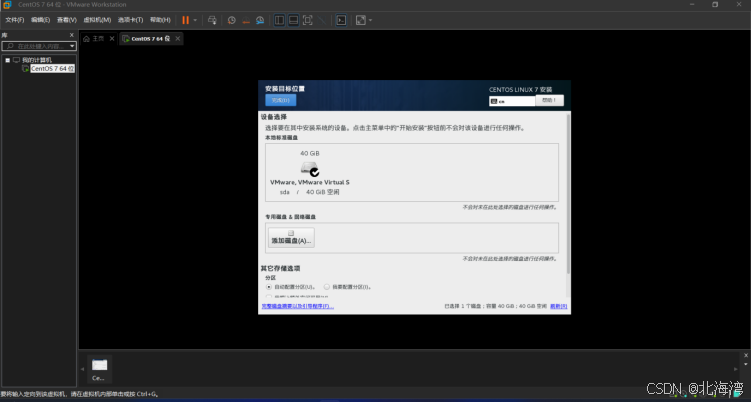This screenshot has height=403, width=751.
Task: Switch to the 主页 home tab
Action: [x=94, y=39]
